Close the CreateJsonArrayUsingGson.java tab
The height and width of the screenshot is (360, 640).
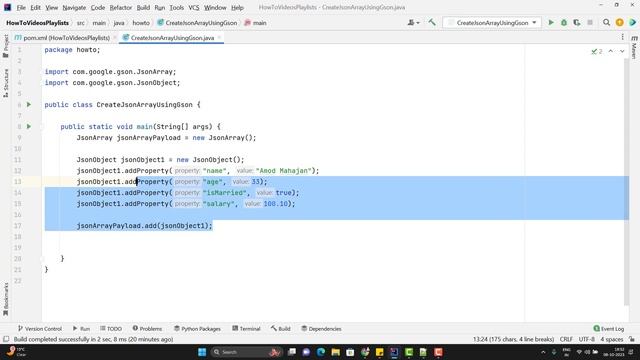point(219,38)
